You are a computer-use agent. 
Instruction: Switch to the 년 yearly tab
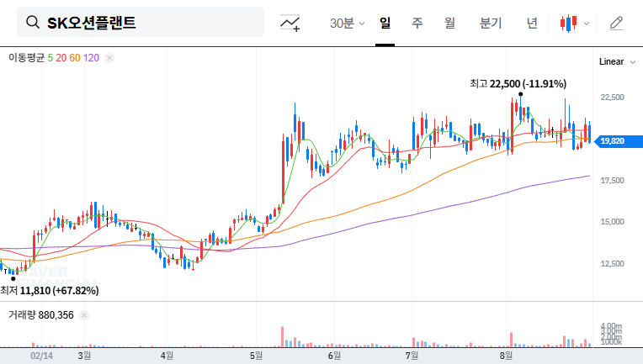532,23
